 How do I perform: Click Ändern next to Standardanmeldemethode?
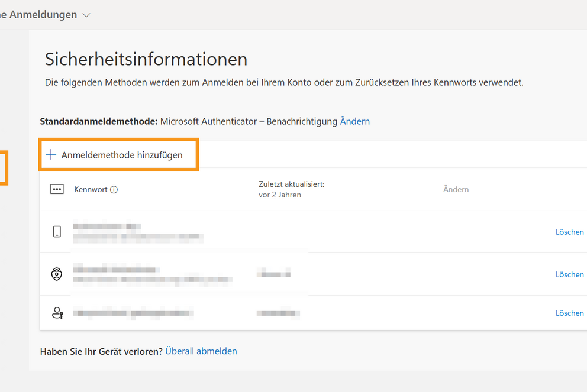click(x=354, y=121)
